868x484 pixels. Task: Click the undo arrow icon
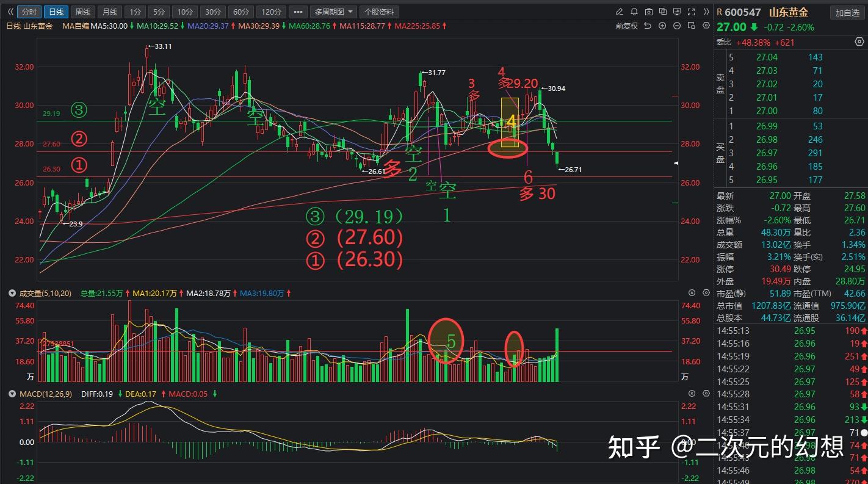pyautogui.click(x=647, y=26)
